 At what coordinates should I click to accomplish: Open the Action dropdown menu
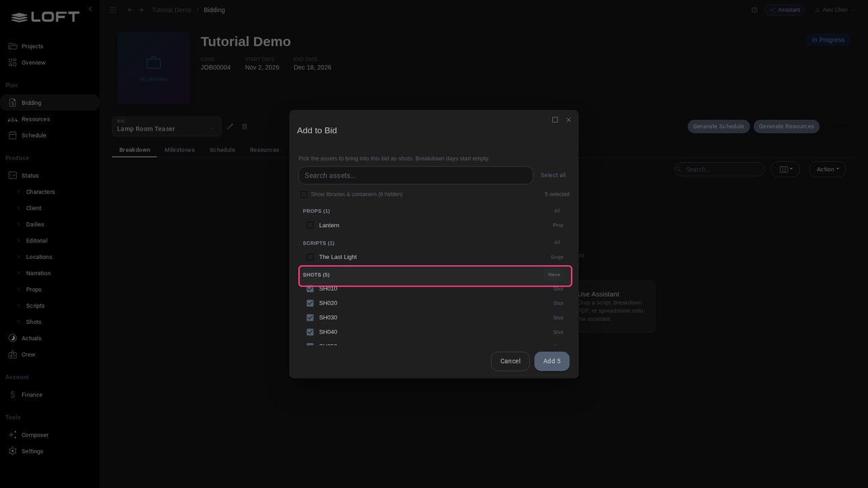(x=827, y=169)
